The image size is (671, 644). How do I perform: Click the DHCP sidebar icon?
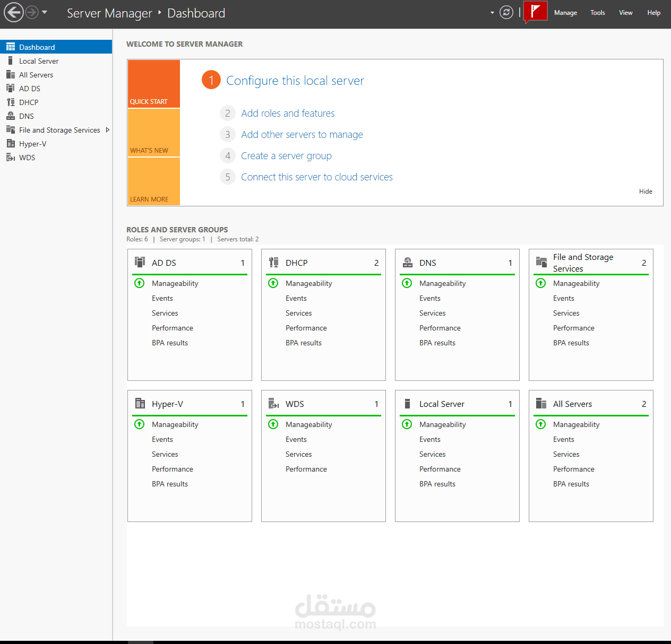(x=11, y=102)
